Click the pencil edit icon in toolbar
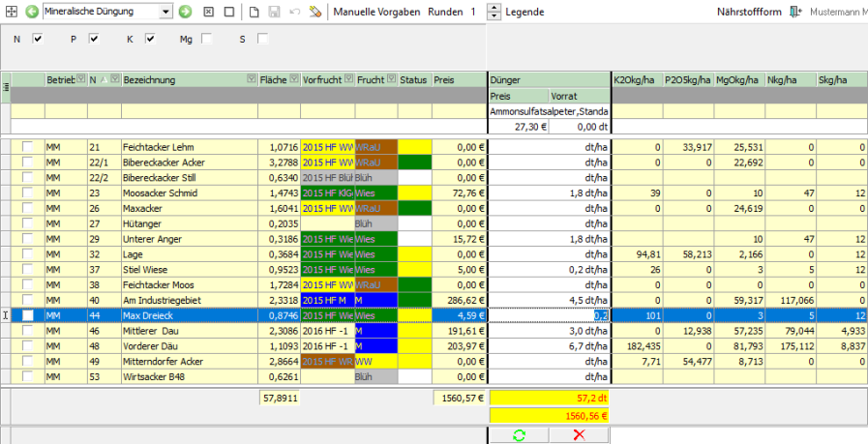Viewport: 868px width, 444px height. point(315,13)
